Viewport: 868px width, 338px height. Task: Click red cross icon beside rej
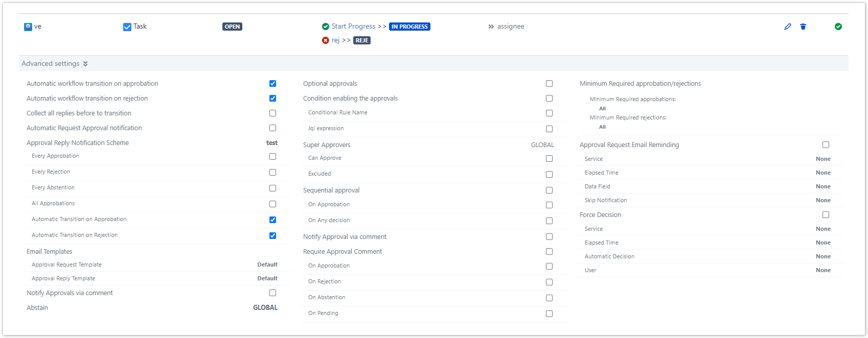coord(326,40)
